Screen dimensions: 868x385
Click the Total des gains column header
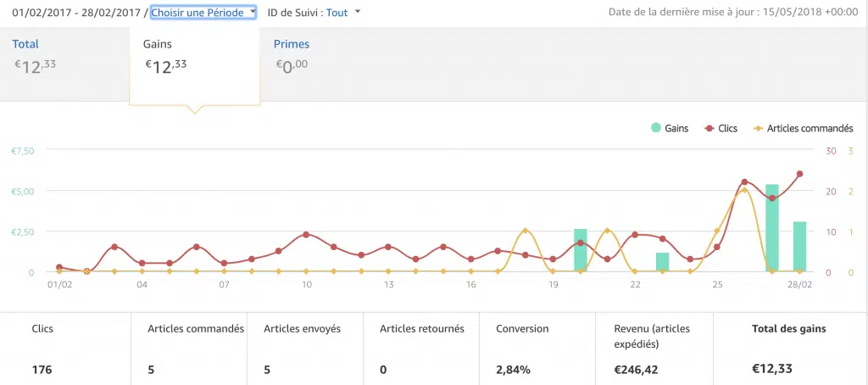789,328
